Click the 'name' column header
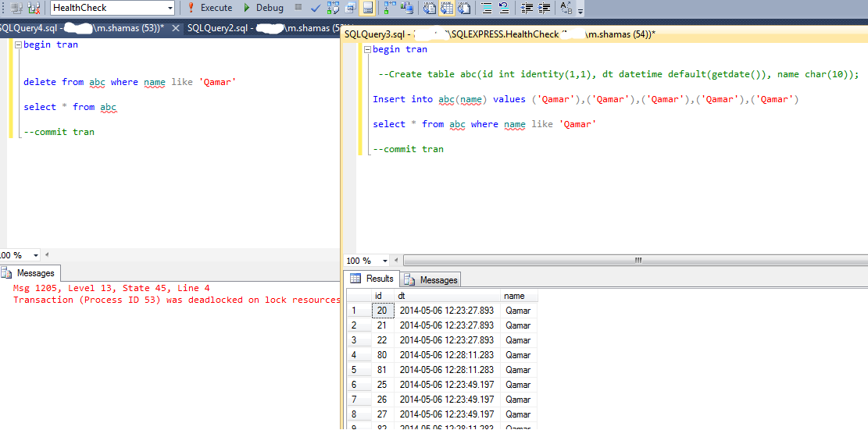 coord(519,296)
